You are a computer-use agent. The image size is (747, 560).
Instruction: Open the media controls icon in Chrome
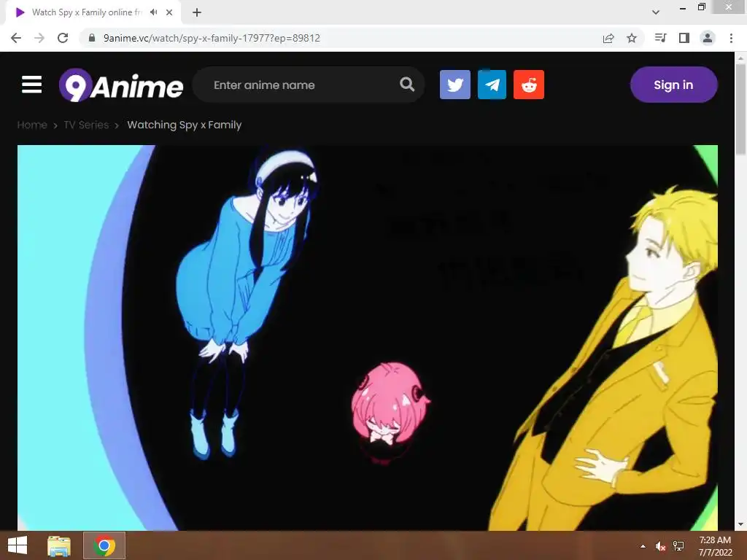coord(661,38)
